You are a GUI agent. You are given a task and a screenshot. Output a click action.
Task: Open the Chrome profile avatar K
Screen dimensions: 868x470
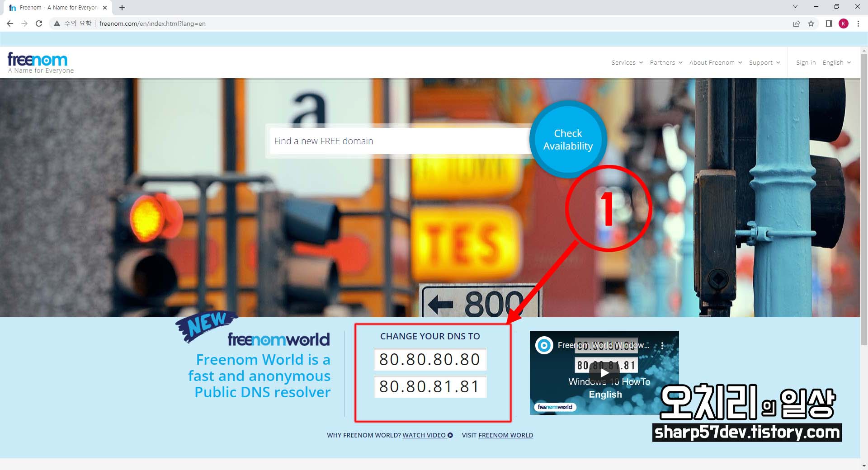[x=844, y=23]
